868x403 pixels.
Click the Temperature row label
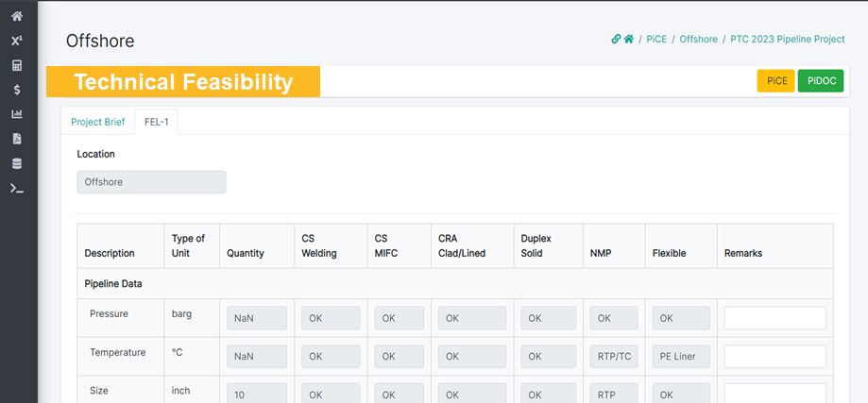point(118,352)
